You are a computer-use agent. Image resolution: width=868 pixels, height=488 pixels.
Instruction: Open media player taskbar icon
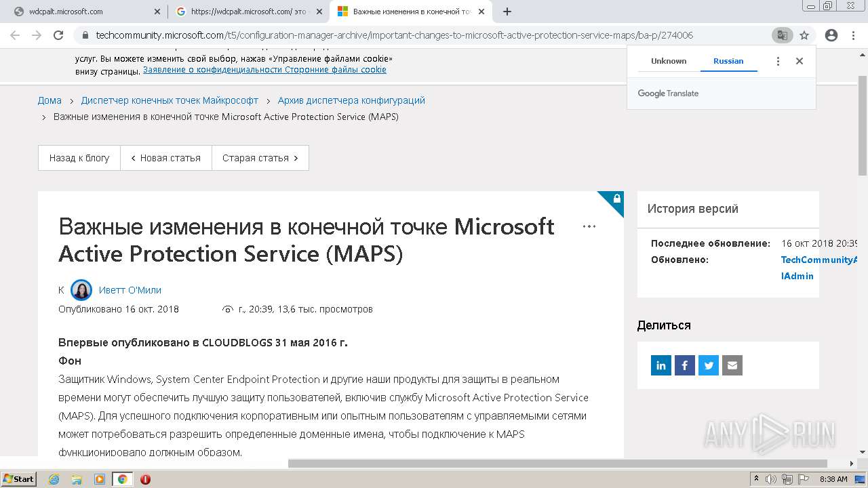[x=100, y=479]
